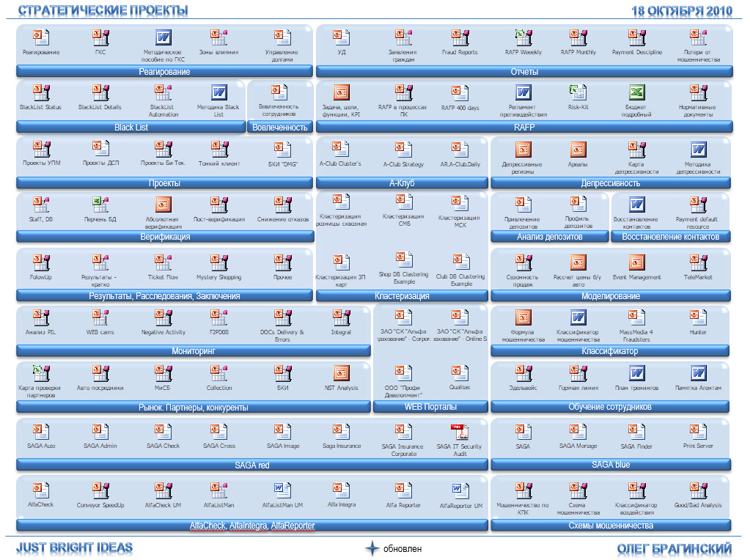Screen dimensions: 750x560
Task: Open the Анализ депозитов section header bar
Action: [x=550, y=237]
